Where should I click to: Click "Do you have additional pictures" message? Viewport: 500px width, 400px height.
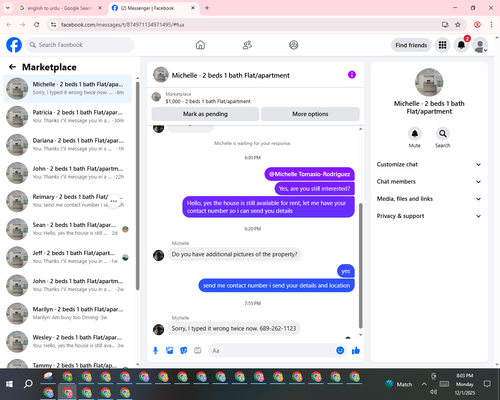click(x=234, y=254)
